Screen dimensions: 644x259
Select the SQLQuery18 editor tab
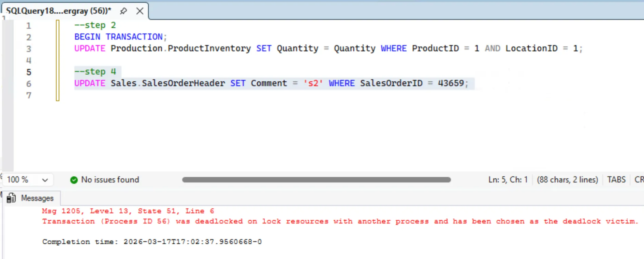58,11
